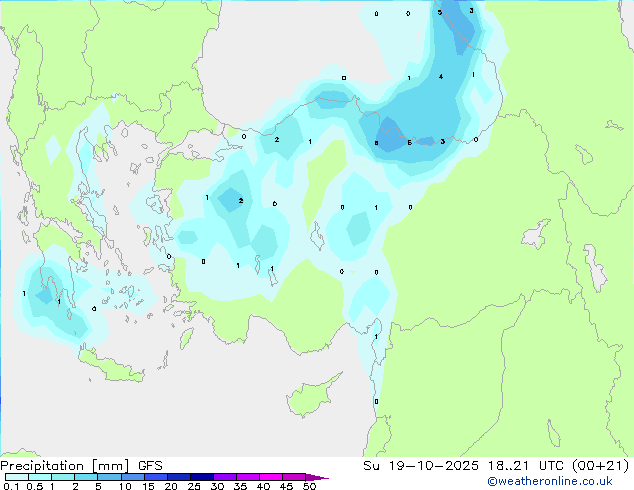Choose the 20–25 mm legend swatch
This screenshot has width=634, height=490.
[x=179, y=477]
